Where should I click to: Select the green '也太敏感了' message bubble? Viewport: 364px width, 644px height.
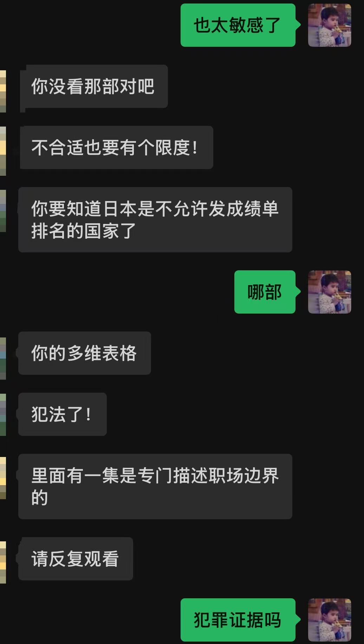pyautogui.click(x=238, y=25)
